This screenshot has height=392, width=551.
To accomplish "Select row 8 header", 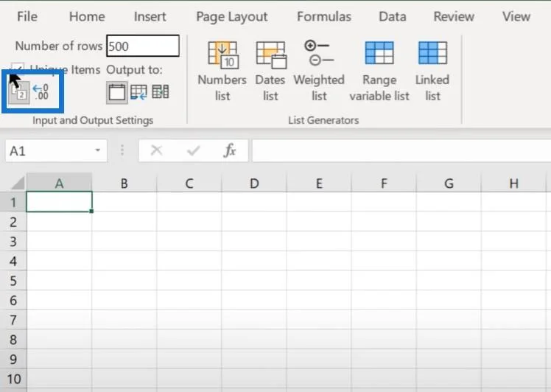I will [13, 340].
